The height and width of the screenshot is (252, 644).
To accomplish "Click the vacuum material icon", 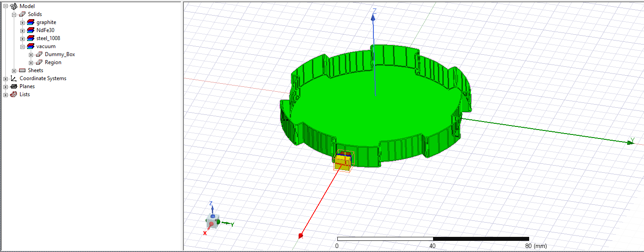I will (31, 46).
